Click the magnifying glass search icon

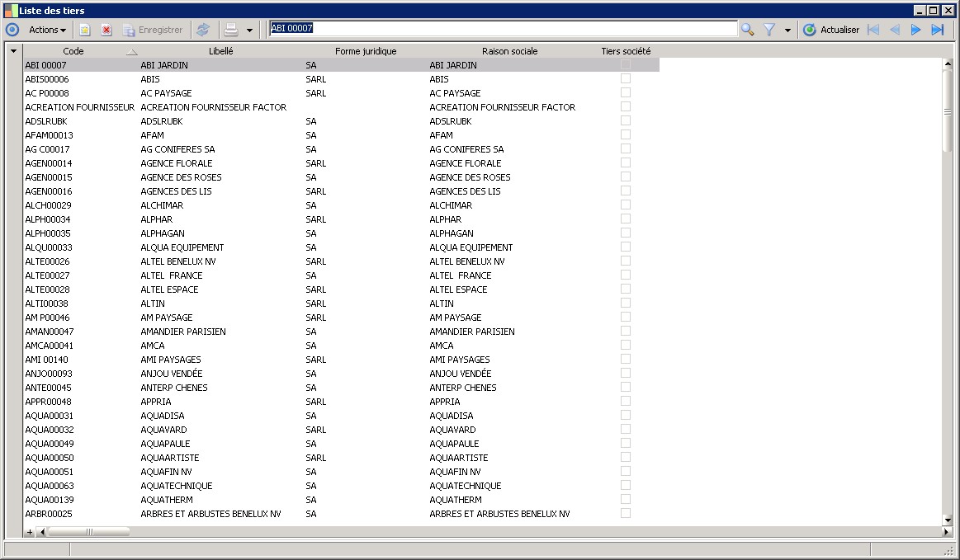(x=748, y=30)
